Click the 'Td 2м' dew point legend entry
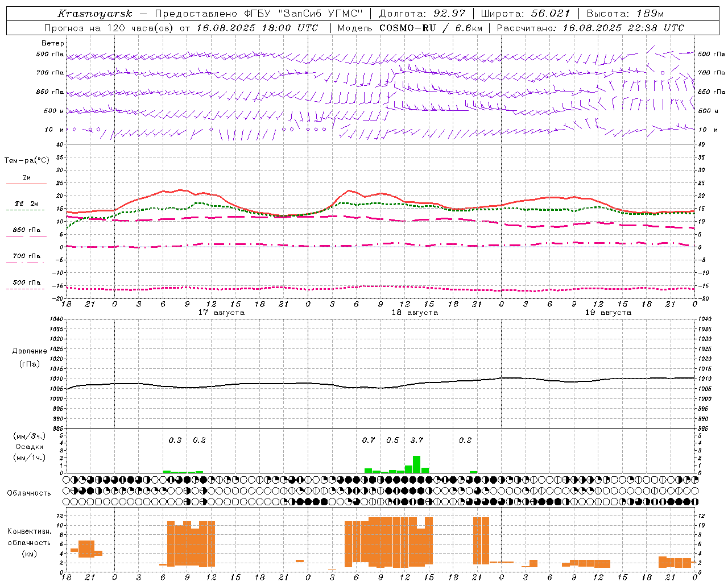 coord(27,203)
